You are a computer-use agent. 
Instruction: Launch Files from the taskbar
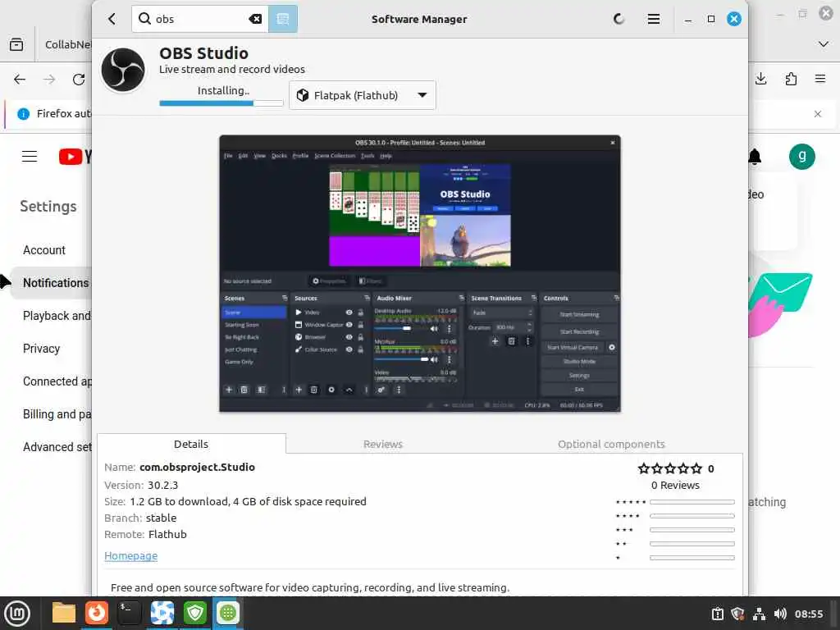pos(63,613)
